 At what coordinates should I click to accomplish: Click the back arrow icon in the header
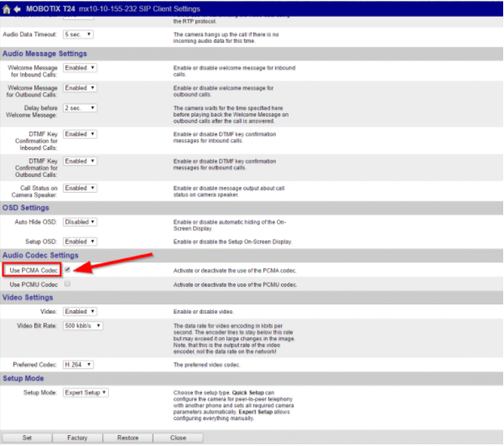click(x=17, y=8)
